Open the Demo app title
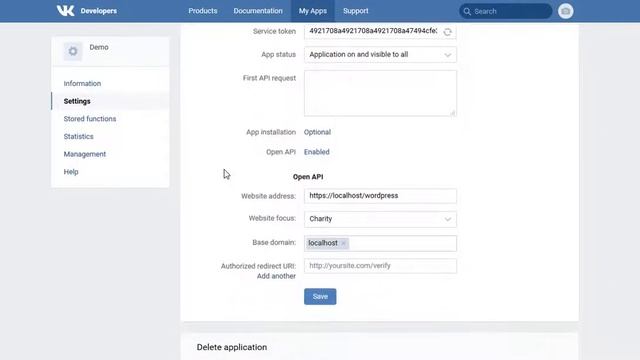640x360 pixels. click(99, 47)
